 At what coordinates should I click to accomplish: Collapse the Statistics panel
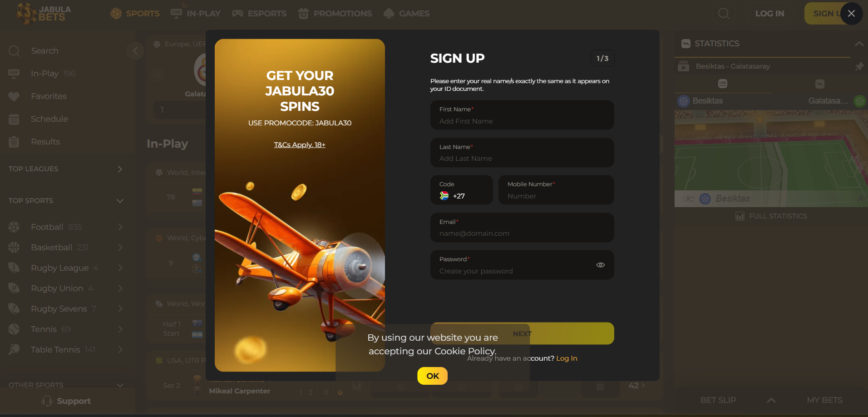coord(859,44)
